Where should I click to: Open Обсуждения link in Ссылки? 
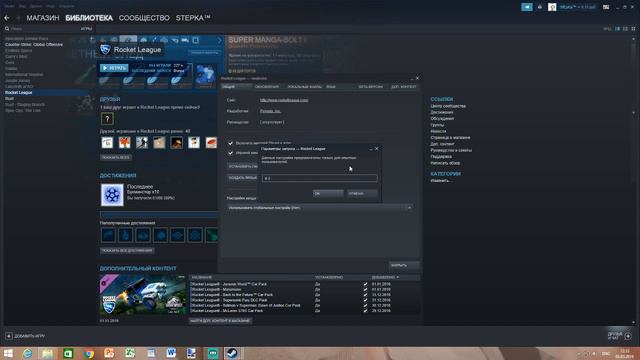pos(442,119)
